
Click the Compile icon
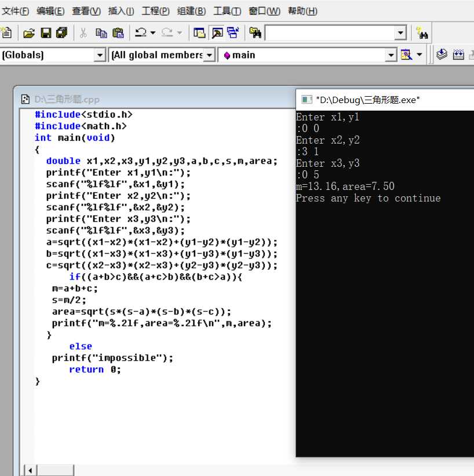(x=442, y=54)
